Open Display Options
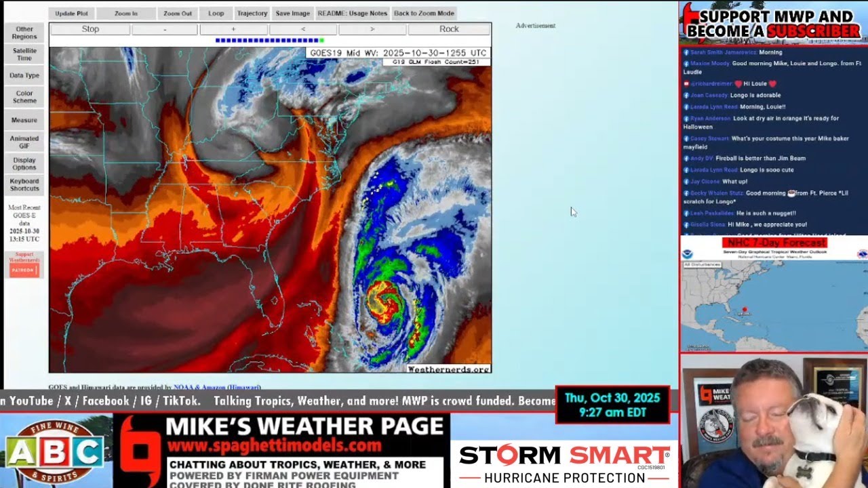 [x=24, y=163]
